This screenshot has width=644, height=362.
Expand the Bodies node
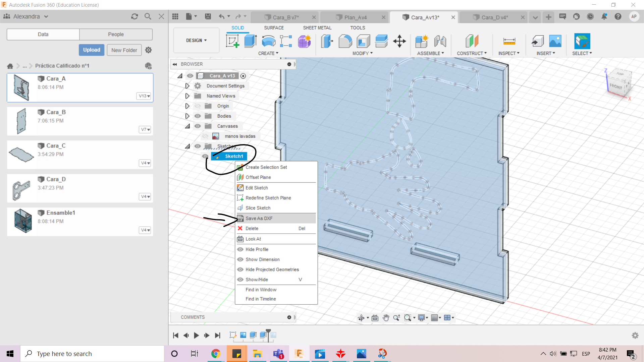187,116
